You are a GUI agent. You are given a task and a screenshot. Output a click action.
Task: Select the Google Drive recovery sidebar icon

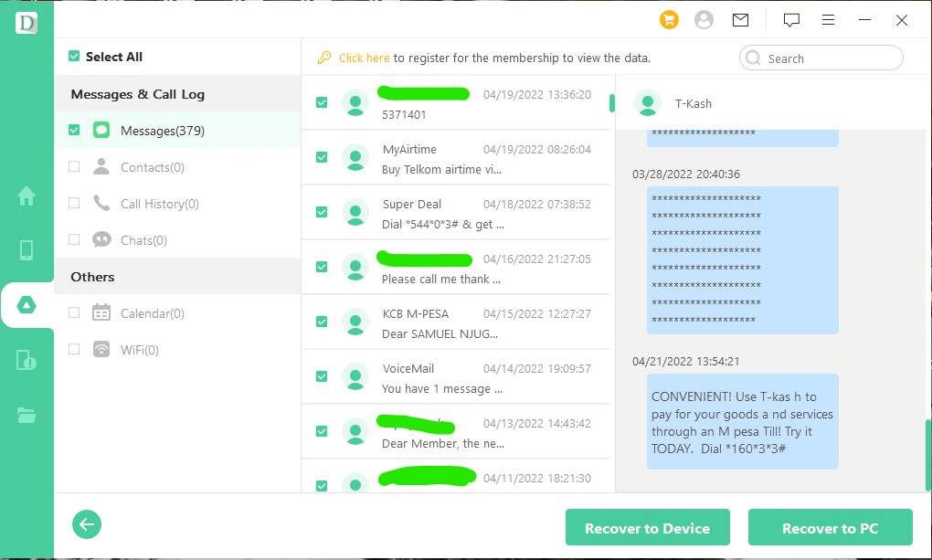tap(26, 305)
